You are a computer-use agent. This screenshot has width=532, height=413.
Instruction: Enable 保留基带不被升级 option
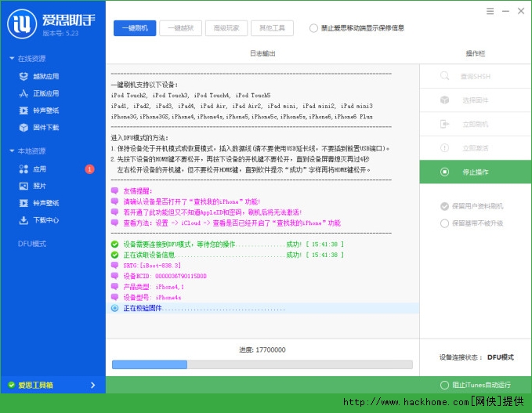click(x=445, y=223)
